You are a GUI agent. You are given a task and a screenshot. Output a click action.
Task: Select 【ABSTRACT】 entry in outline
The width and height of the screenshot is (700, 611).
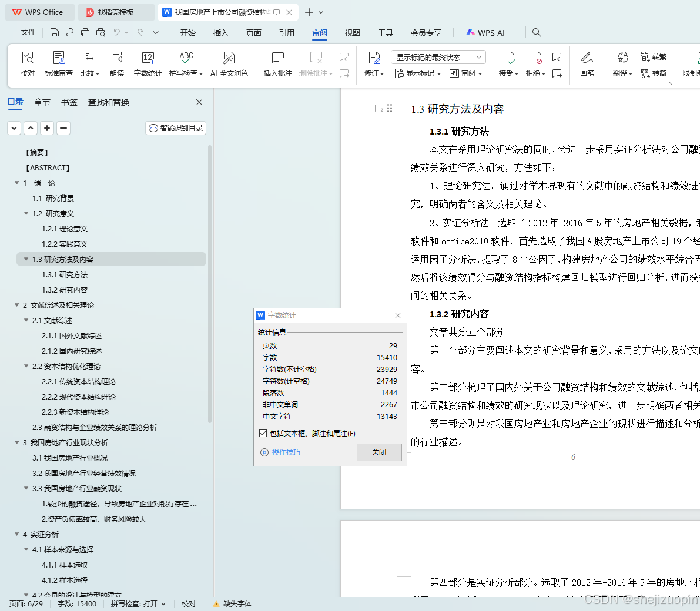coord(48,168)
